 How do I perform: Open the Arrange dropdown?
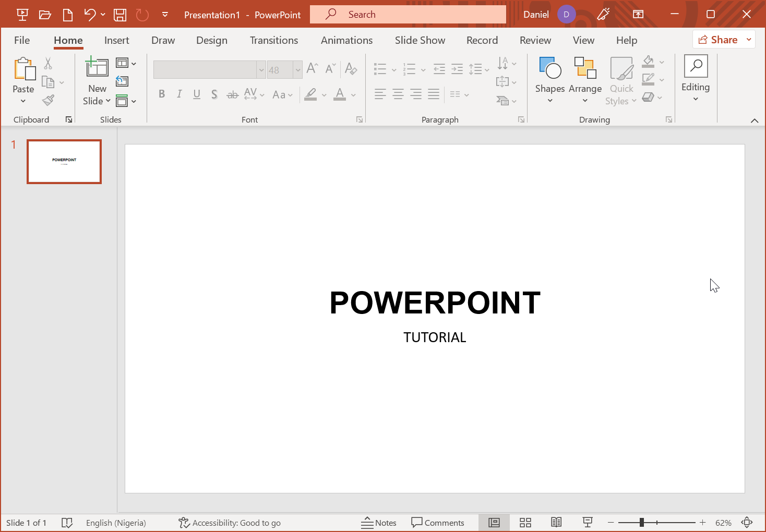[585, 101]
